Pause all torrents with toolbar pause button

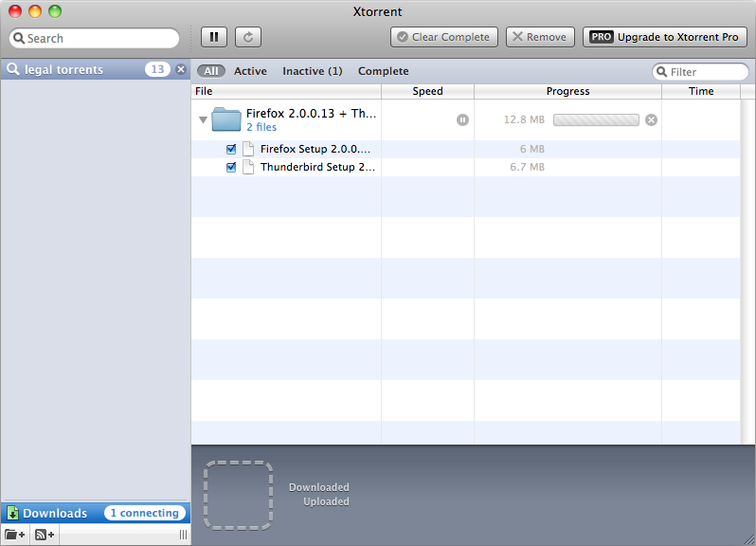(214, 37)
